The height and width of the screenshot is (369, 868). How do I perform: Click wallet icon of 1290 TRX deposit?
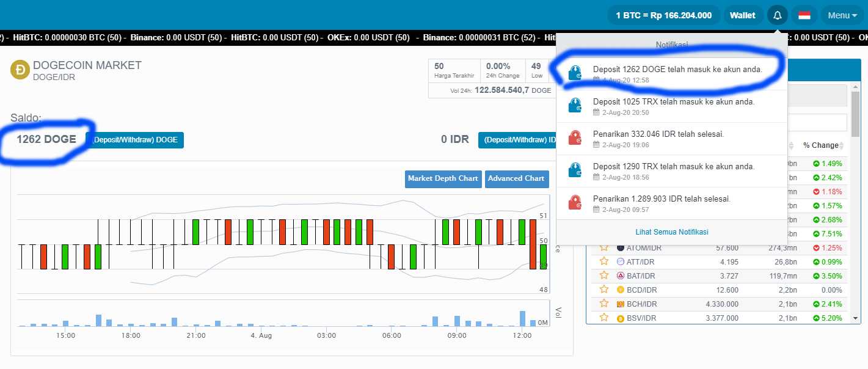point(575,170)
